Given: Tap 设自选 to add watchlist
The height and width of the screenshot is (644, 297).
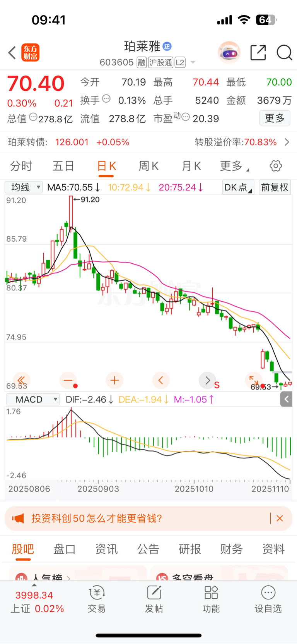Looking at the screenshot, I should pos(268,599).
